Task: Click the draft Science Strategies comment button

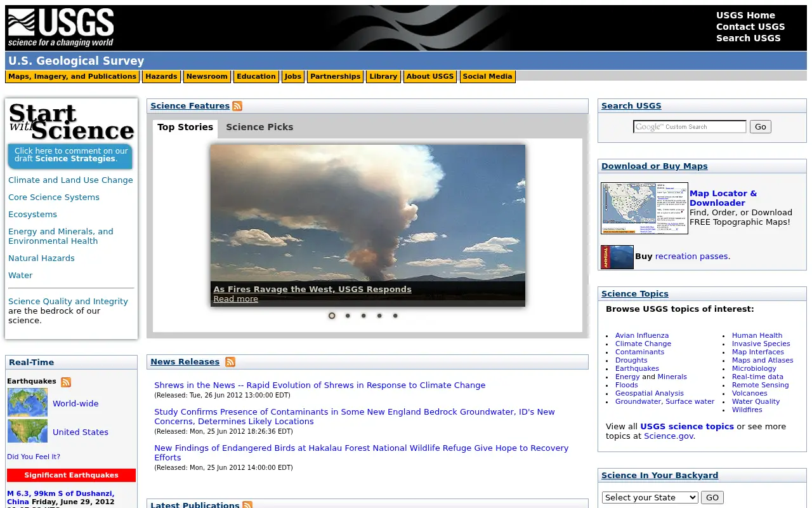Action: (70, 156)
